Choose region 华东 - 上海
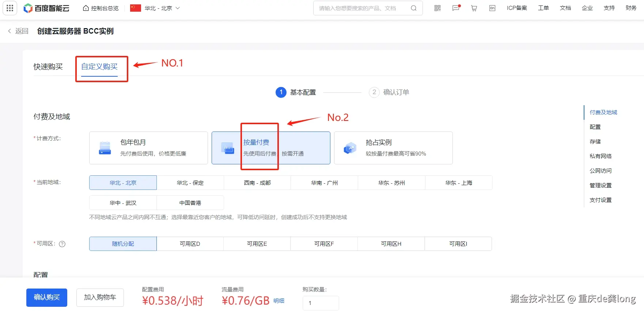The image size is (644, 313). pos(459,183)
